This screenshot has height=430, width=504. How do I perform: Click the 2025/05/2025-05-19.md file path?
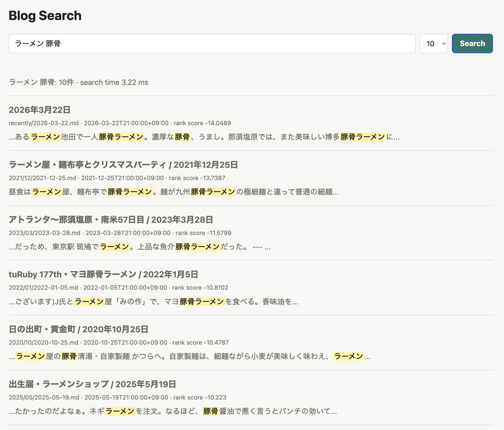(x=44, y=397)
